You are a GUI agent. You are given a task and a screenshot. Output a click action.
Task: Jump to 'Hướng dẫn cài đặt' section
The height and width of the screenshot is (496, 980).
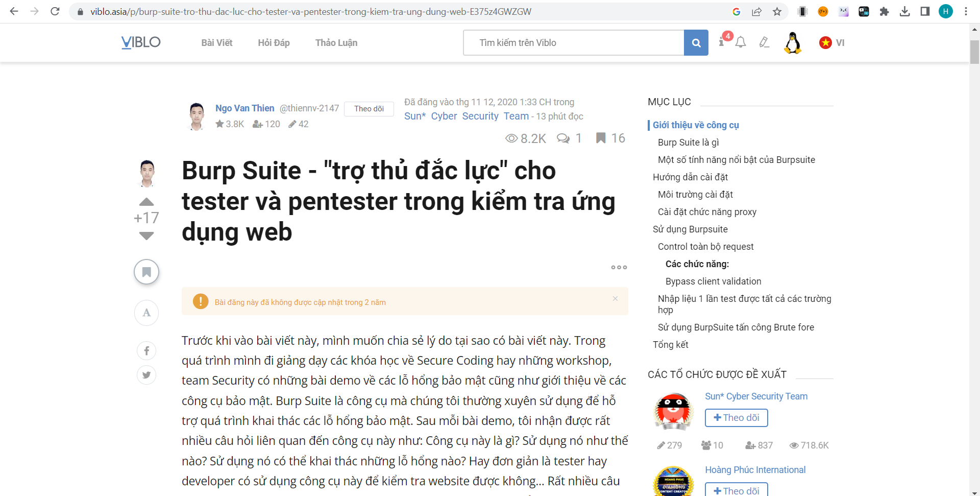click(x=690, y=177)
